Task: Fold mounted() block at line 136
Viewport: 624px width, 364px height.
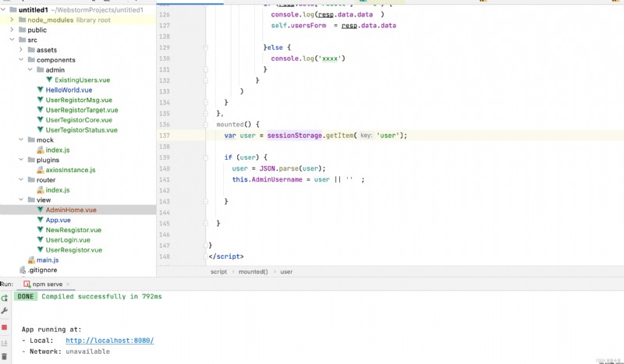Action: click(x=206, y=125)
